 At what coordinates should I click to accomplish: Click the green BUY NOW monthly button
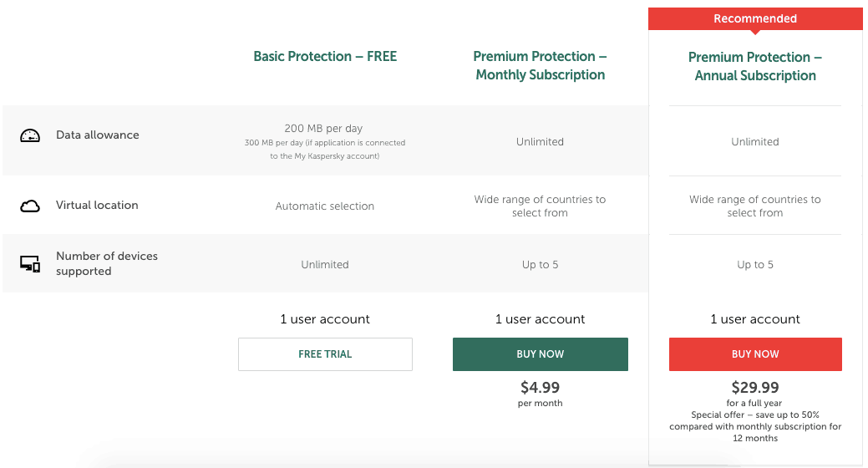541,354
